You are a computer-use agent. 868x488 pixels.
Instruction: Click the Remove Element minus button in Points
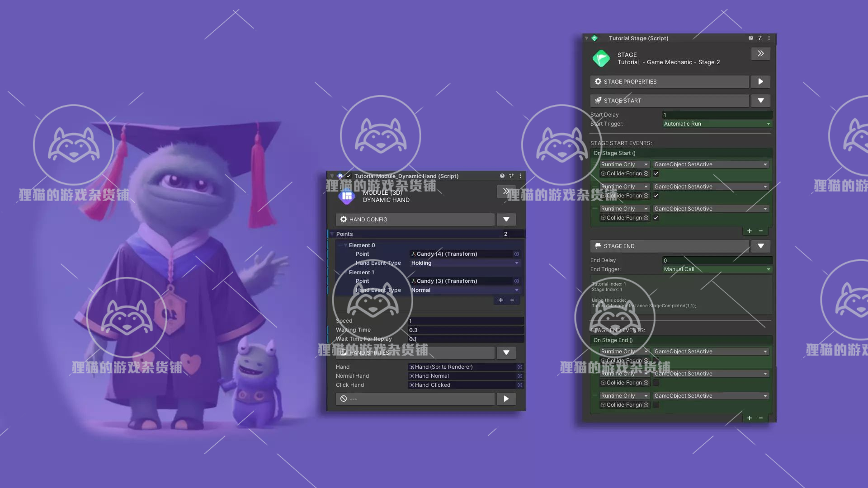click(512, 299)
